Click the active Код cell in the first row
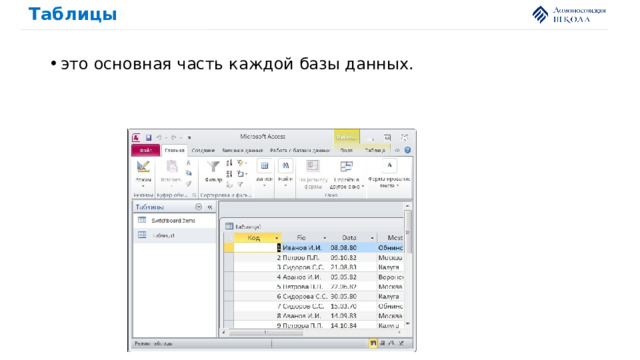Viewport: 640px width, 360px height. [x=257, y=248]
